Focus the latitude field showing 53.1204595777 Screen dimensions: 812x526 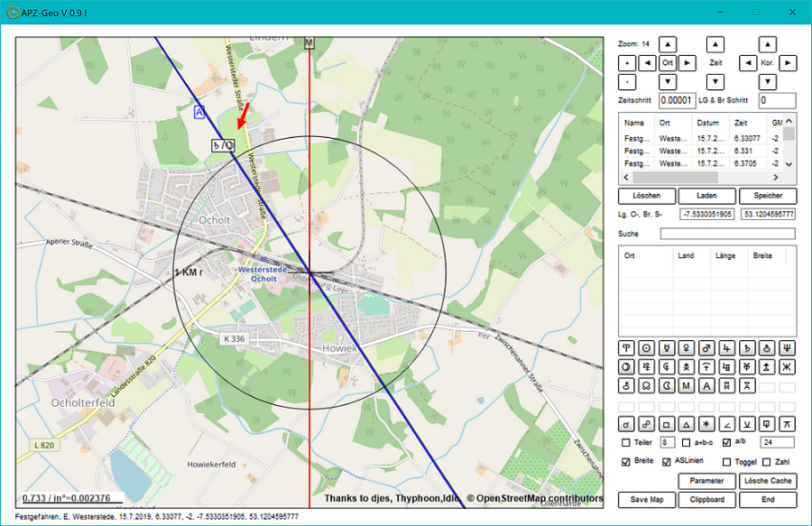click(x=768, y=215)
